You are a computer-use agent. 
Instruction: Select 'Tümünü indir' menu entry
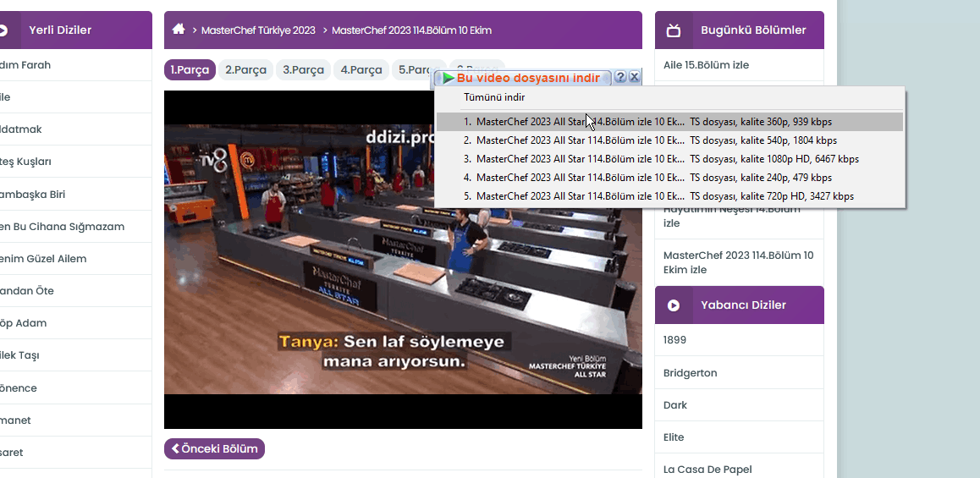tap(493, 97)
